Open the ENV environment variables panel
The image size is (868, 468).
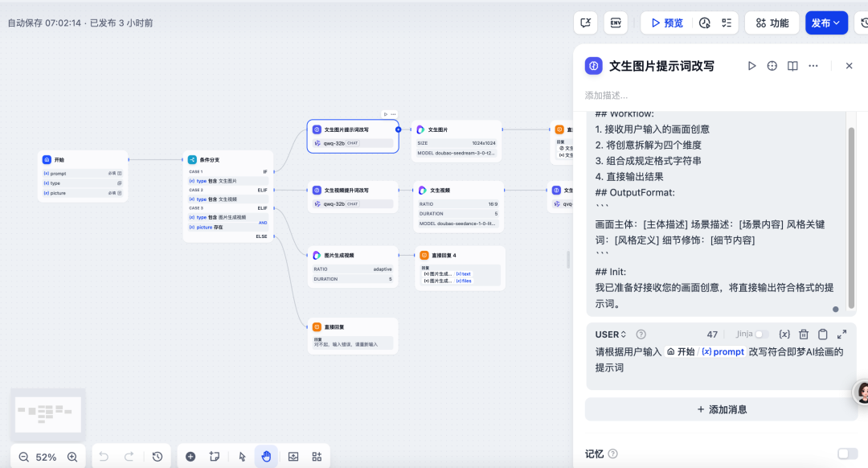[616, 23]
